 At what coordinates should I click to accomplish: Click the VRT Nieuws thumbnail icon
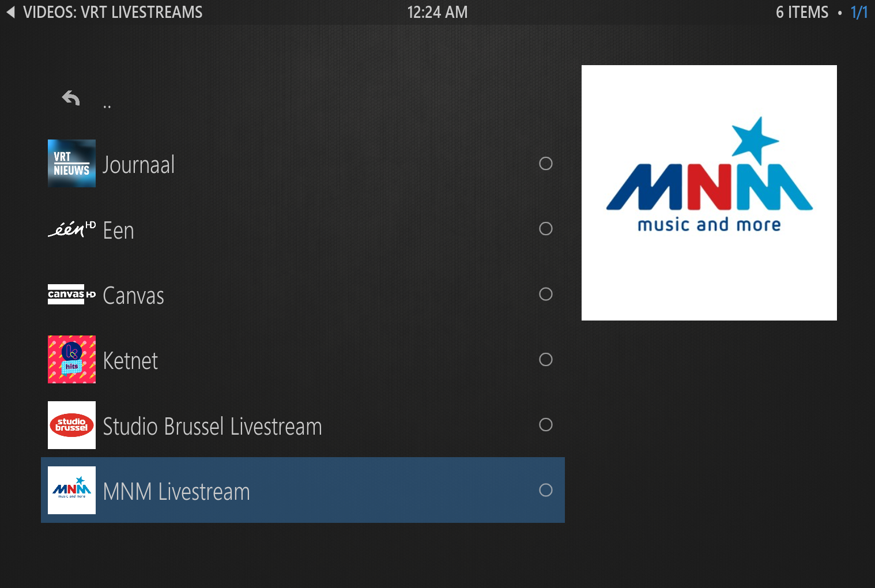71,164
